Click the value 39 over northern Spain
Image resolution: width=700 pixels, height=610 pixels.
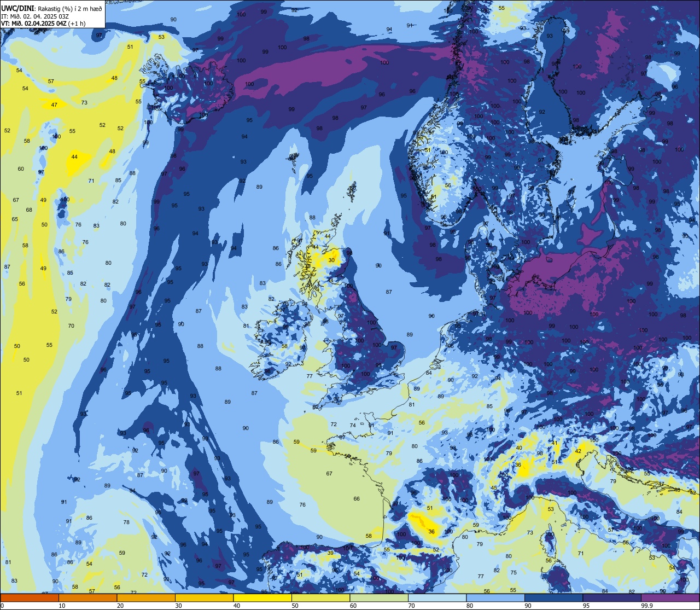(330, 553)
